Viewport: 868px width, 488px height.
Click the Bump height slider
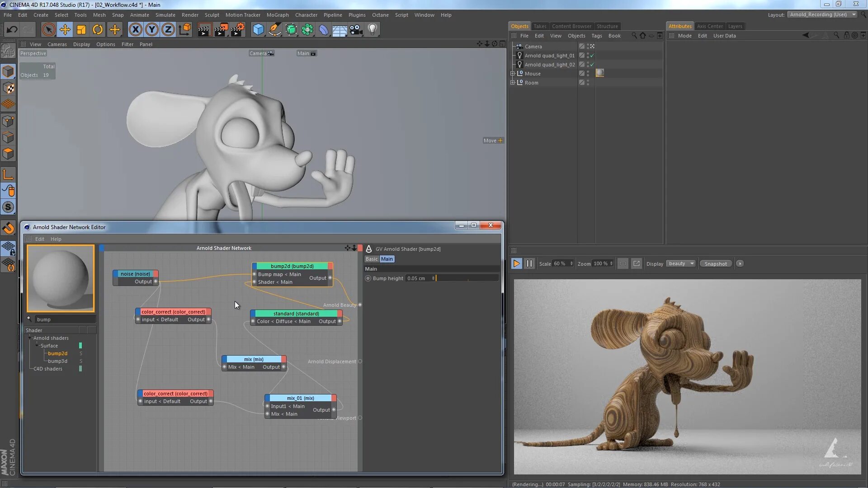click(467, 278)
